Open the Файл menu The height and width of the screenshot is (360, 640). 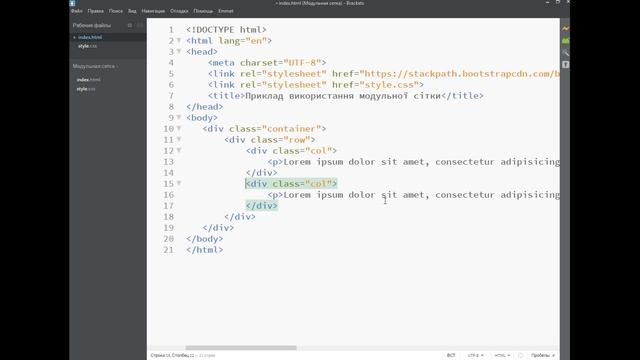[x=76, y=11]
